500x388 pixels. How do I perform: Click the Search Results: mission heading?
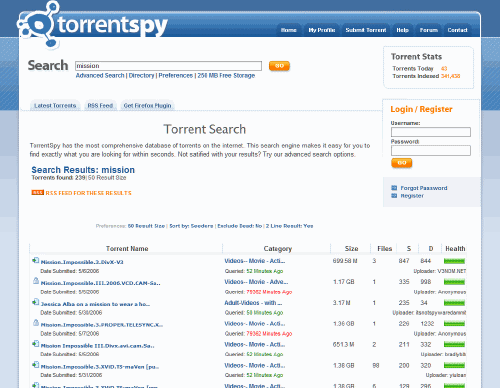click(x=83, y=170)
